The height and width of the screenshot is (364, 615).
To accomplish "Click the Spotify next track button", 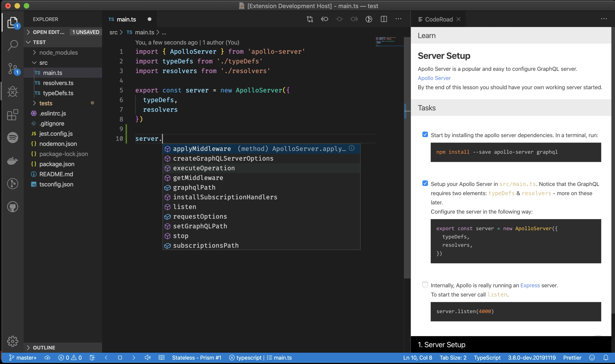I will (x=134, y=358).
